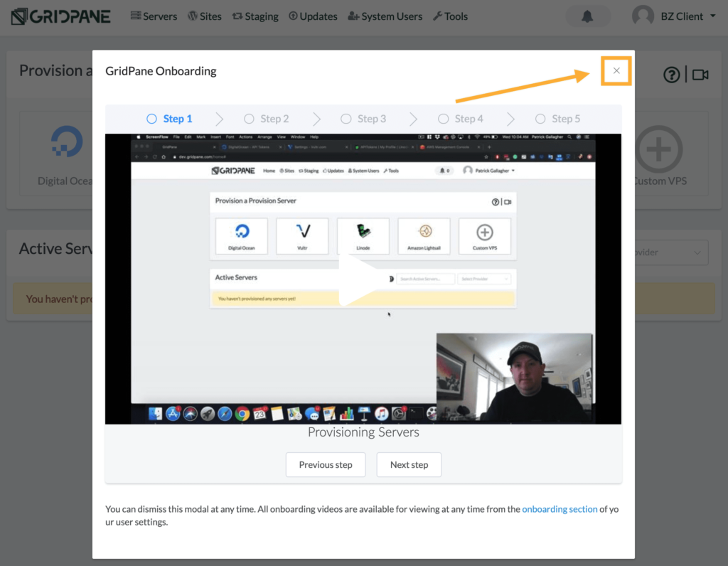Open the Servers menu
Viewport: 728px width, 566px height.
pos(154,16)
